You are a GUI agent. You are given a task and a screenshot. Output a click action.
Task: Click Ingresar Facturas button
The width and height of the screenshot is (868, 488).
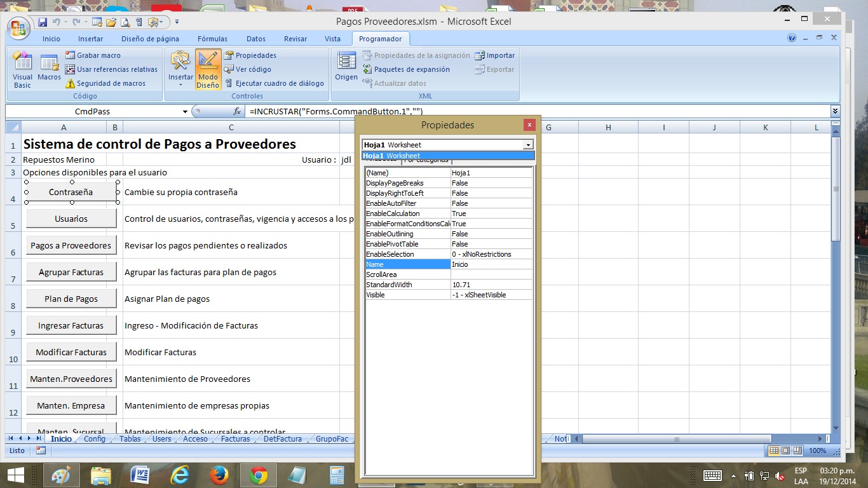tap(71, 325)
